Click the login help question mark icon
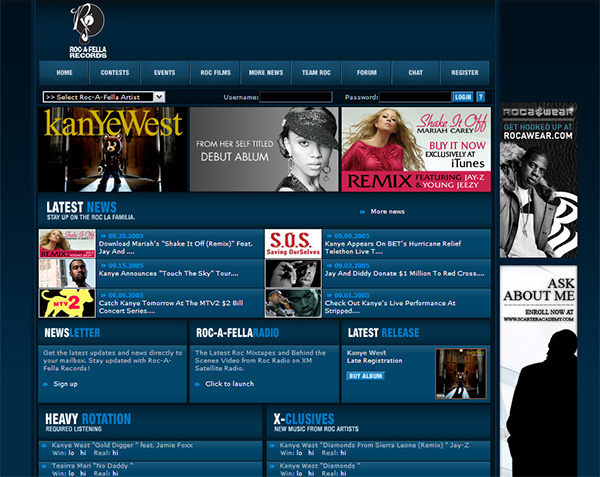The height and width of the screenshot is (477, 600). [x=481, y=97]
